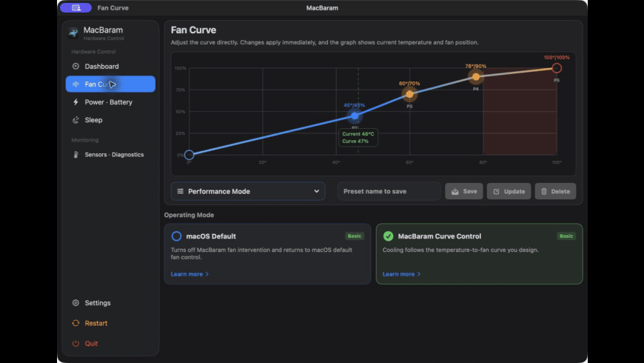Click the Quit power icon
Image resolution: width=644 pixels, height=363 pixels.
coord(76,343)
